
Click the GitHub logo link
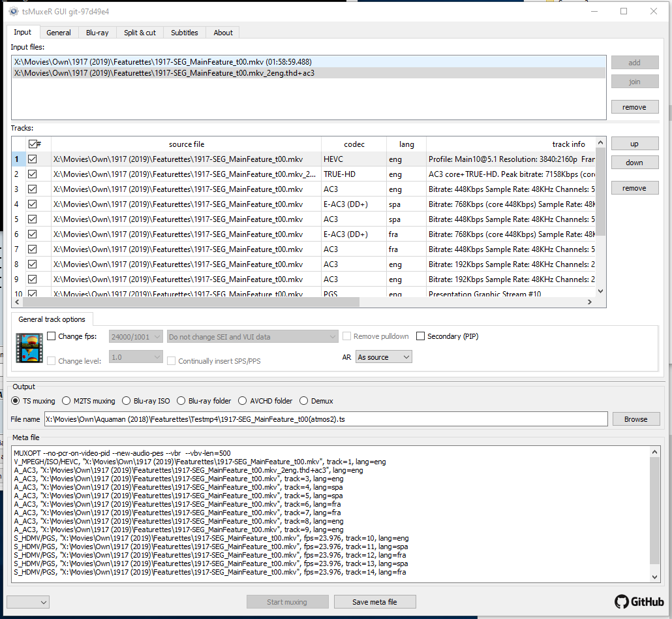pyautogui.click(x=639, y=601)
